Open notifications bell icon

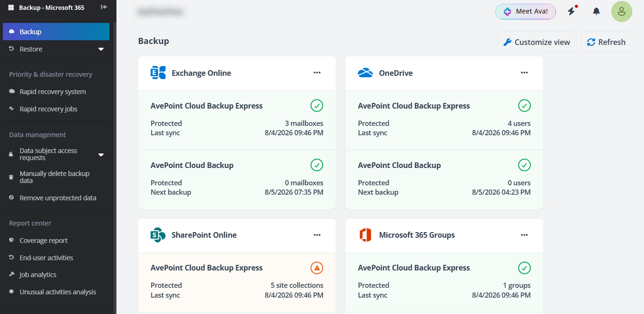pyautogui.click(x=596, y=11)
